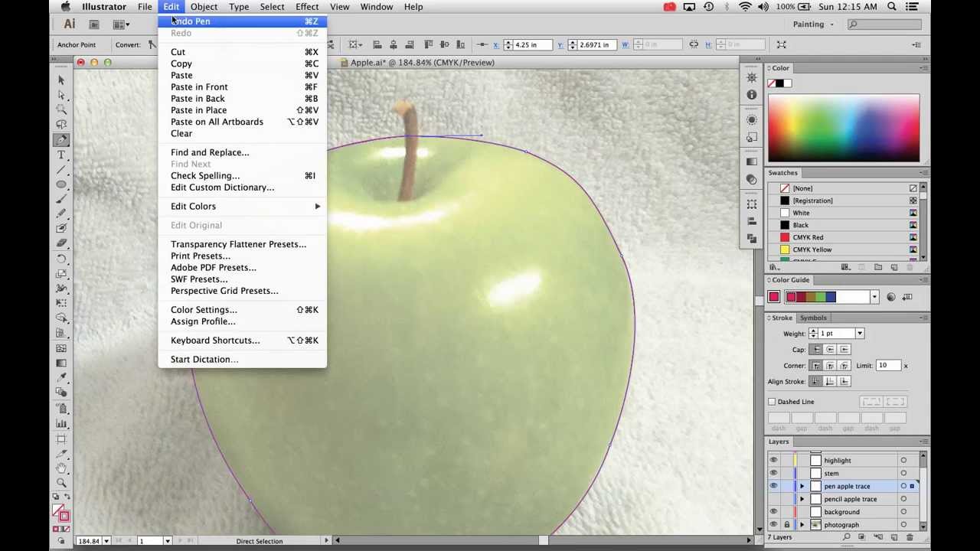This screenshot has width=980, height=551.
Task: Click Miter Join corner icon in Stroke
Action: pos(816,366)
